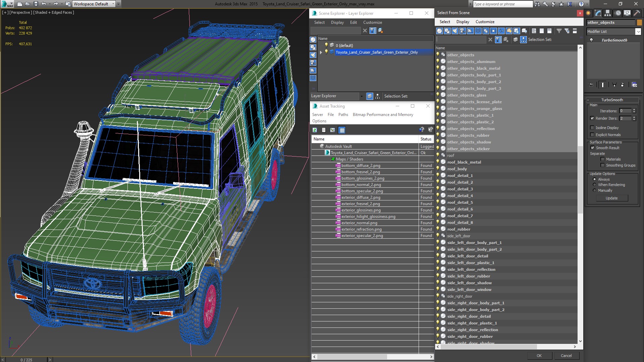Image resolution: width=644 pixels, height=362 pixels.
Task: Click Sort by Layer icon in Select From Scene
Action: tap(516, 40)
